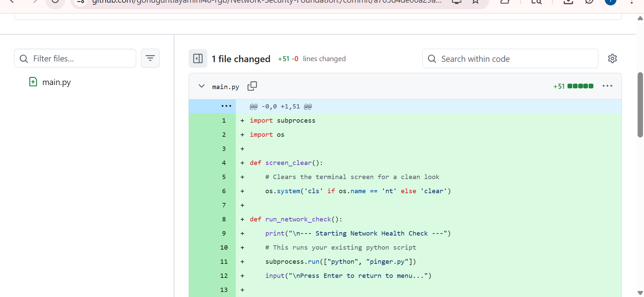Click the 'def screen_clear():' code line
This screenshot has height=297, width=644.
pos(286,163)
